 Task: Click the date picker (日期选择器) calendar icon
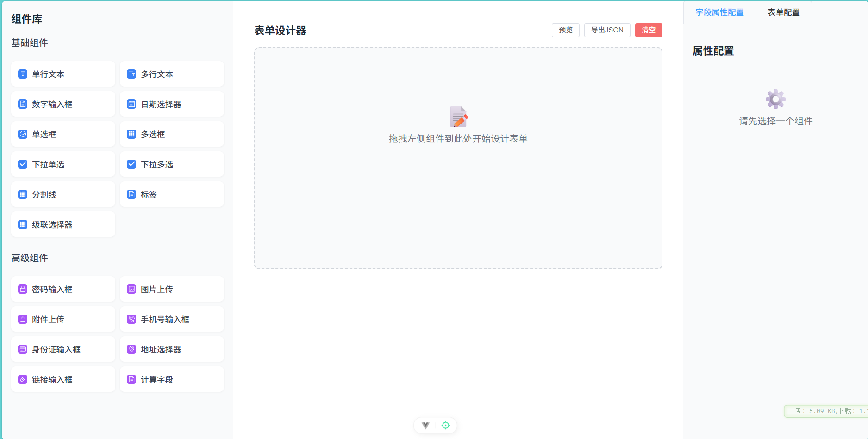pos(131,104)
